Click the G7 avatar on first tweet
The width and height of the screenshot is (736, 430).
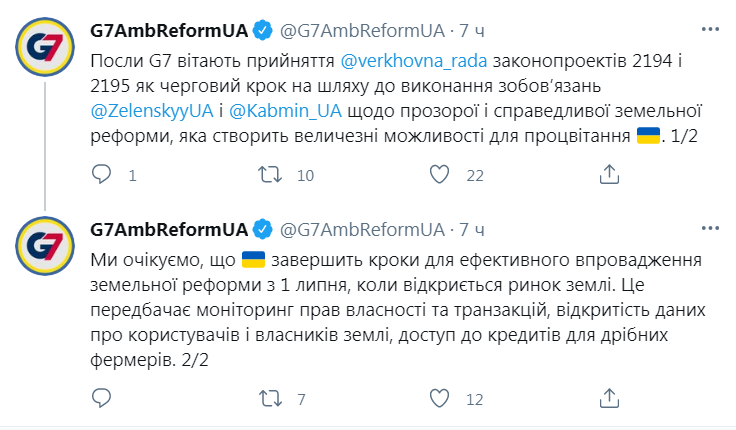tap(43, 51)
